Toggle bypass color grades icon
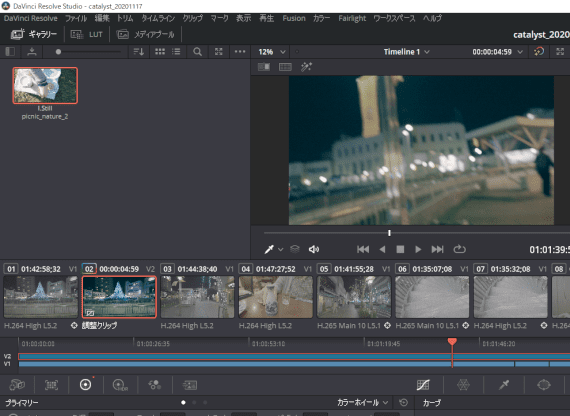Image resolution: width=570 pixels, height=416 pixels. coord(539,52)
